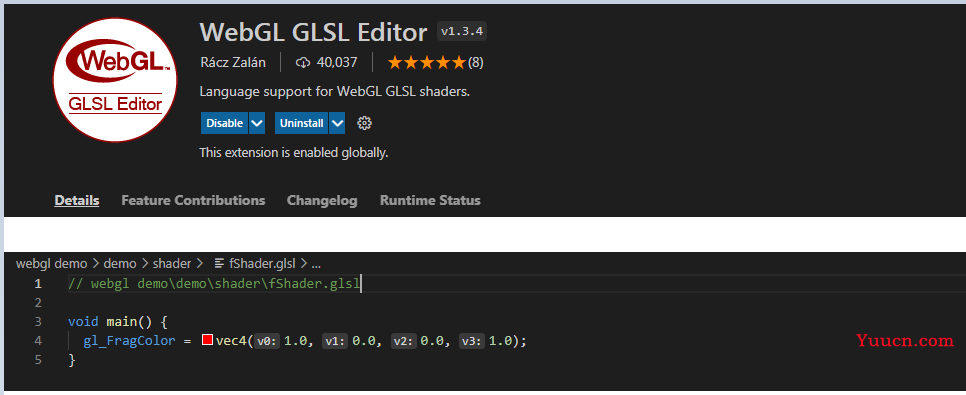Click the v2: inlay hint

coord(404,341)
